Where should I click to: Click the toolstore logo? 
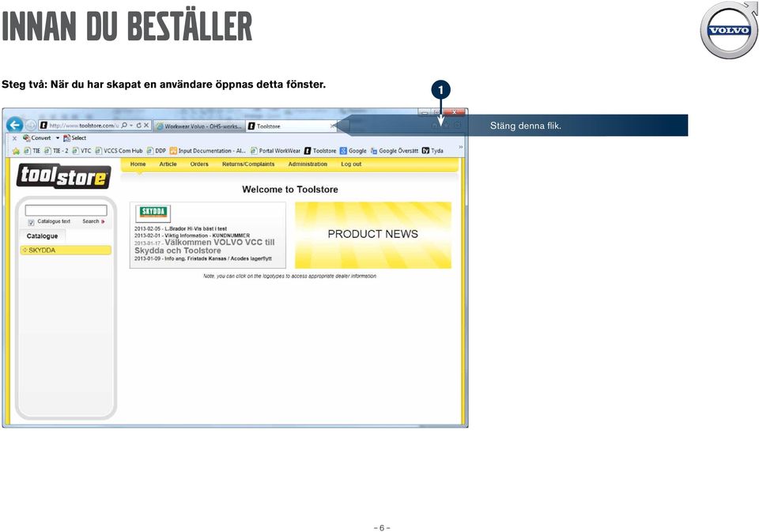[63, 176]
